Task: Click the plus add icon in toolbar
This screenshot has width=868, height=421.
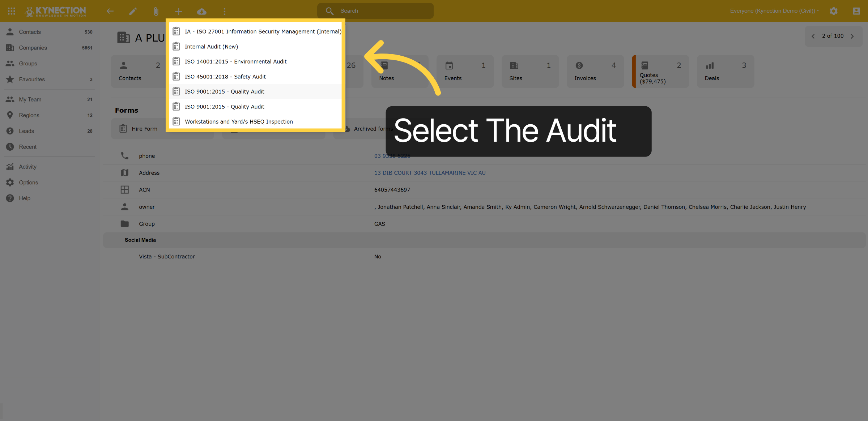Action: click(x=179, y=11)
